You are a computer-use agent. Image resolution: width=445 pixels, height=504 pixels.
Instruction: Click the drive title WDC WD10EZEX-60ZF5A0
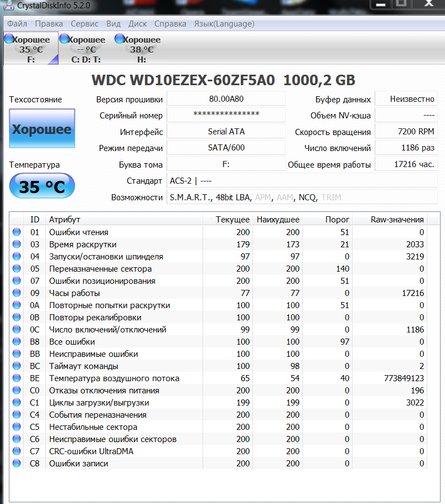point(183,80)
